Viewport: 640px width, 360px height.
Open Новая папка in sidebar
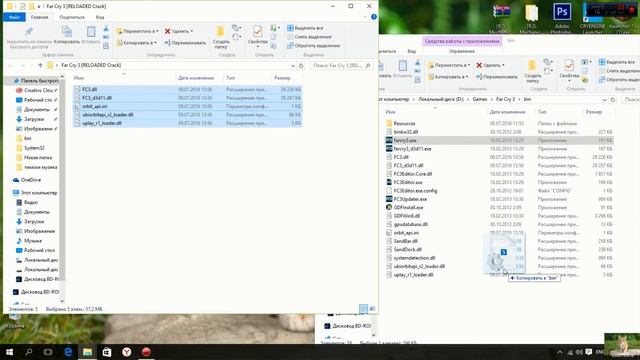click(x=34, y=158)
